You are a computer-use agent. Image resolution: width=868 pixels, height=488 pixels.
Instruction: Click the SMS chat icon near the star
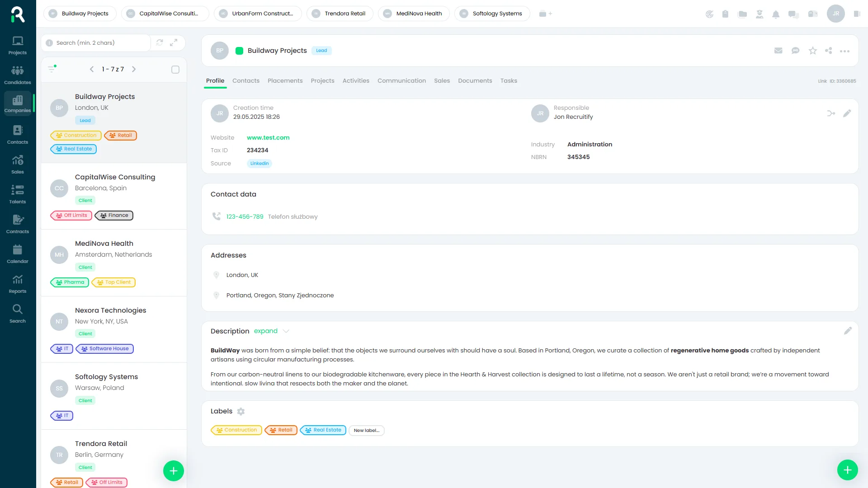[x=795, y=51]
